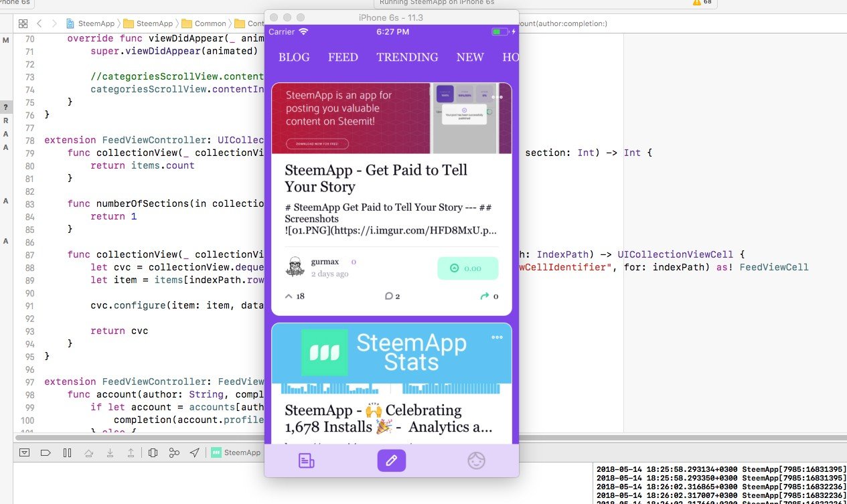The image size is (847, 504).
Task: Click the 'super.viewDidAppear(animated)' line
Action: coord(174,51)
